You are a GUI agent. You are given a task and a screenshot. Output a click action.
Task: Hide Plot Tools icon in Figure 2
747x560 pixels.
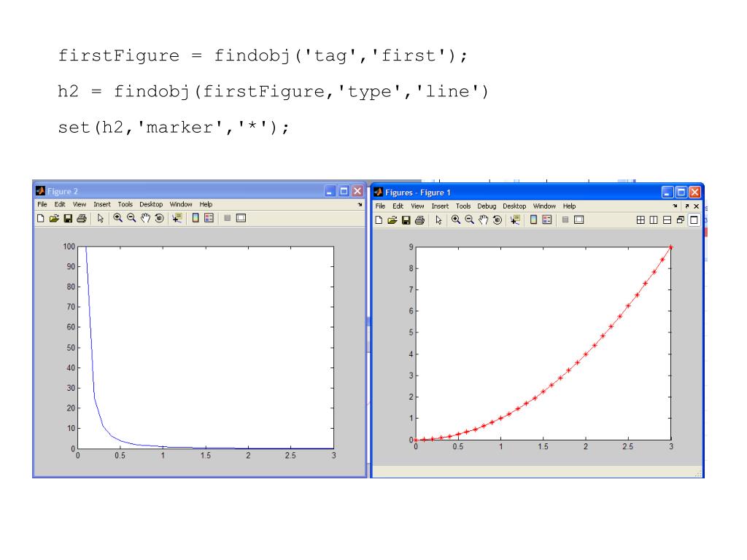tap(228, 218)
